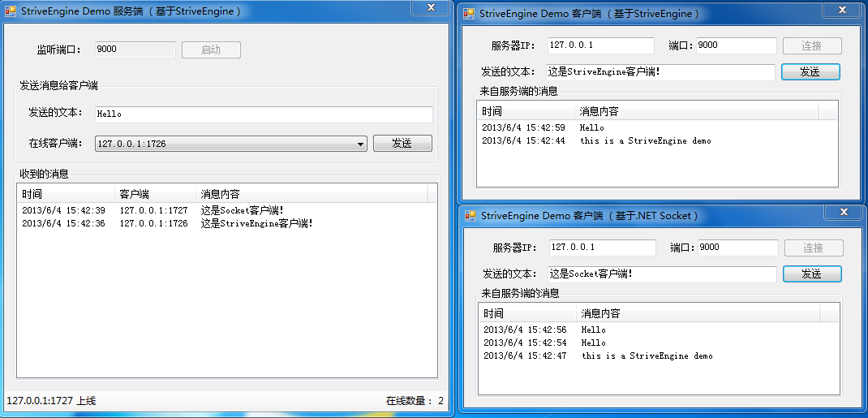Click the 服务器IP field in StriveEngine client
The height and width of the screenshot is (418, 868).
[x=600, y=45]
